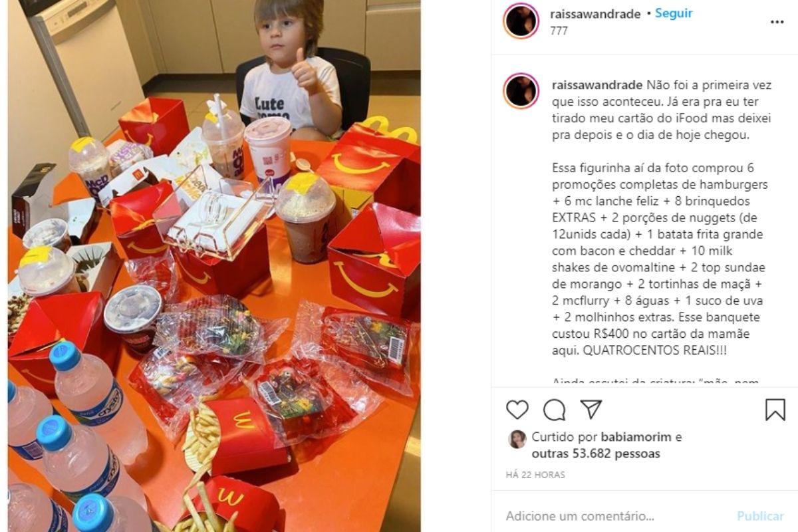Share post with paper plane icon
The image size is (798, 532).
(x=591, y=410)
